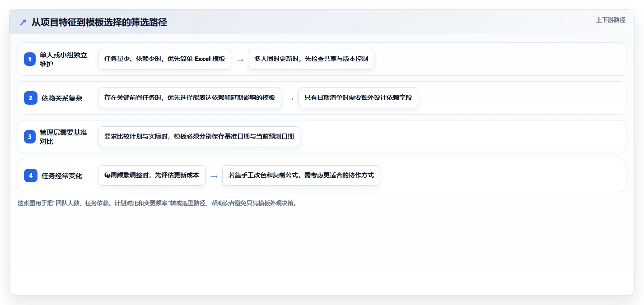Select the 管理层需要基准对比 row label
The image size is (644, 305).
pos(63,137)
